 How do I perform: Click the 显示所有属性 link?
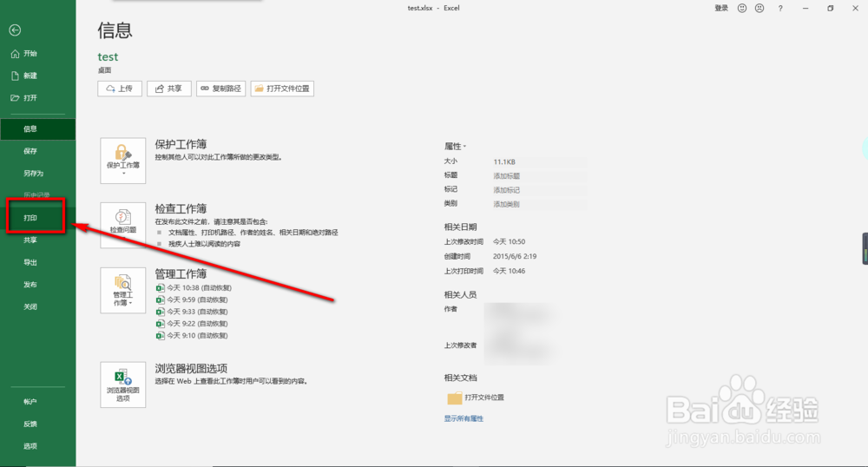(x=464, y=419)
